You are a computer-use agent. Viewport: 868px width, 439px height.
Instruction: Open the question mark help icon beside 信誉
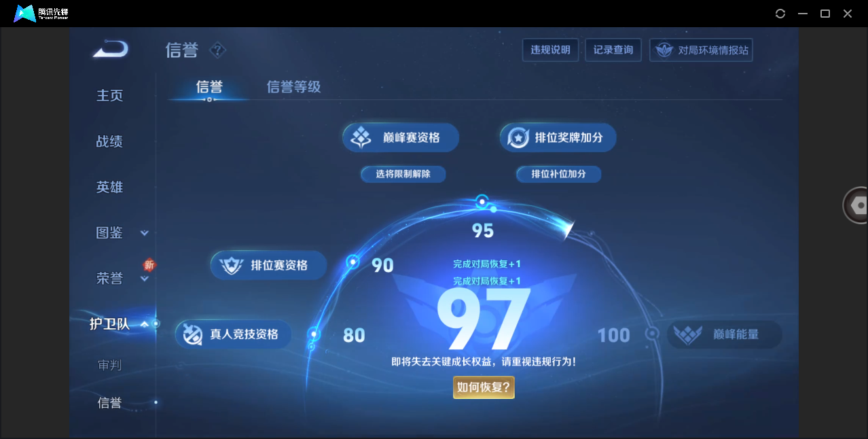(x=217, y=50)
